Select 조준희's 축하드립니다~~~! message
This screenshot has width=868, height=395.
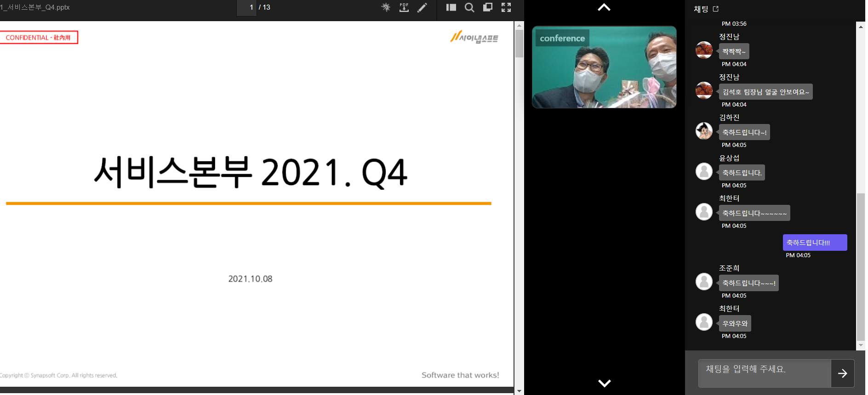[748, 283]
